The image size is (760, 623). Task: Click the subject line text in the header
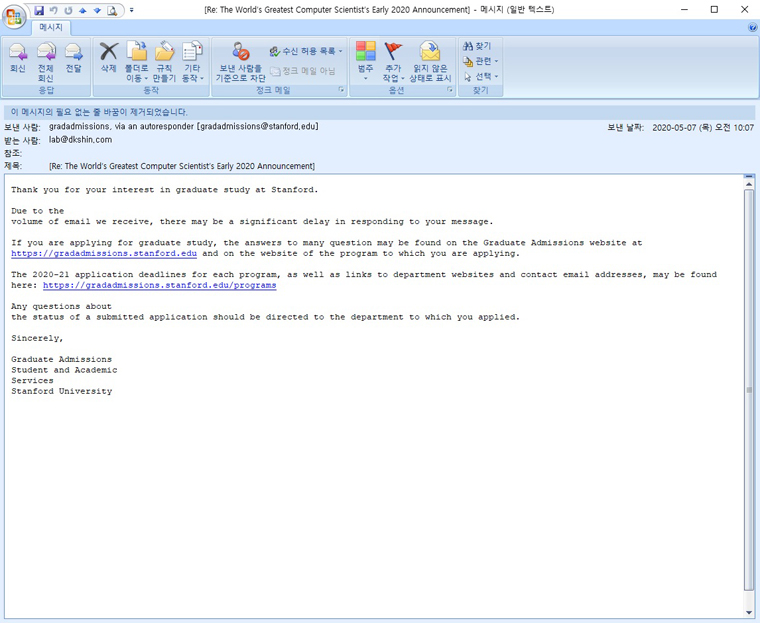tap(182, 166)
